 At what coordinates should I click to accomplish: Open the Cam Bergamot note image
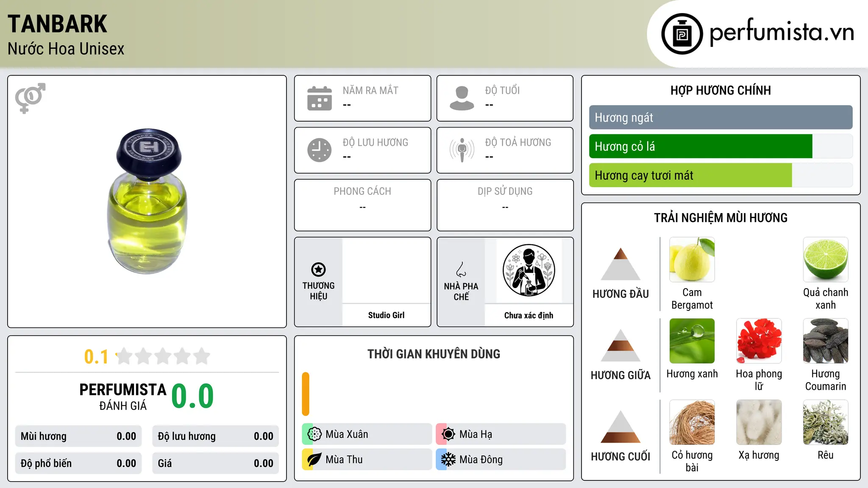point(692,260)
